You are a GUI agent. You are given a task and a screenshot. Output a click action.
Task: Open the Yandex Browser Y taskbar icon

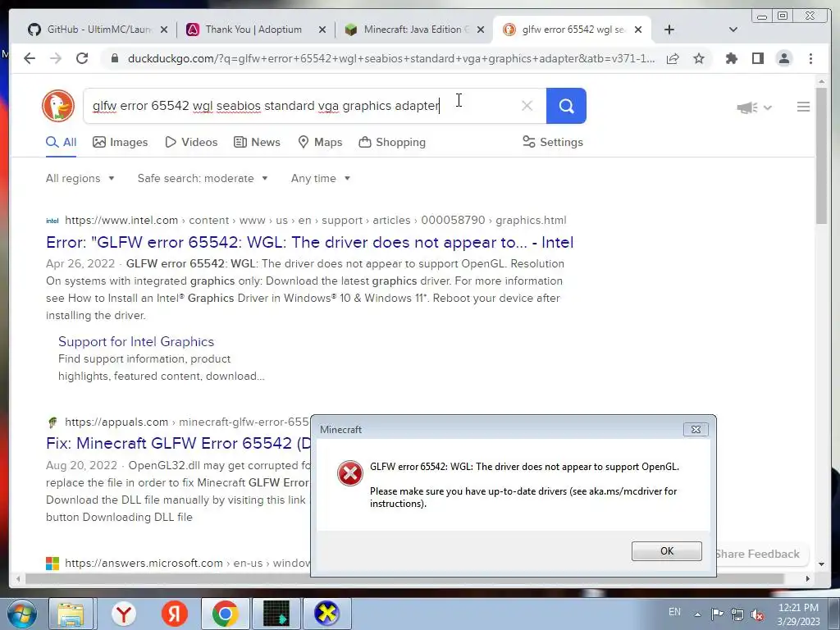click(123, 614)
